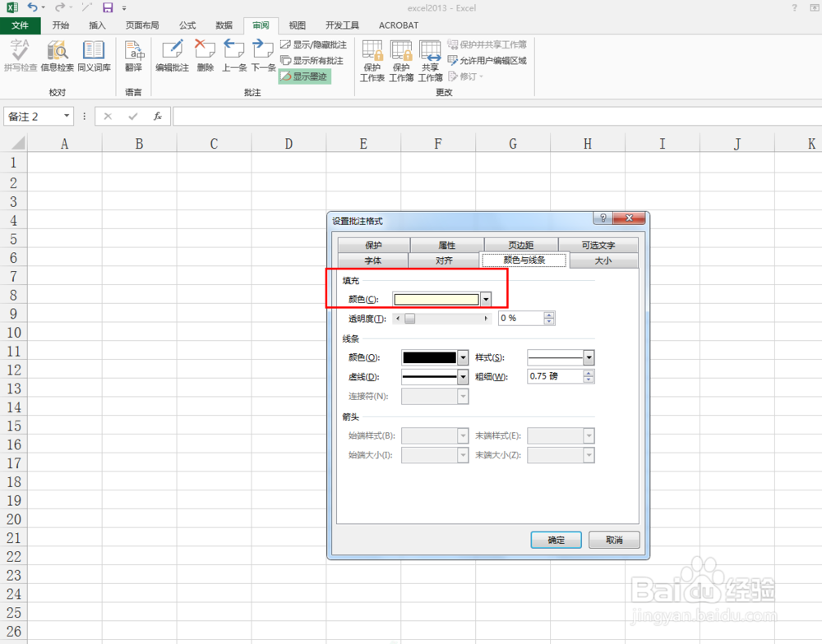Open the 保护 tab in dialog
The height and width of the screenshot is (644, 822).
point(374,245)
